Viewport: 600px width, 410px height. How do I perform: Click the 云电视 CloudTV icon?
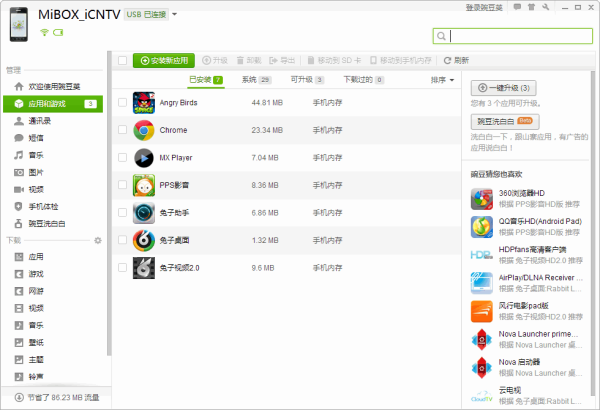click(482, 396)
